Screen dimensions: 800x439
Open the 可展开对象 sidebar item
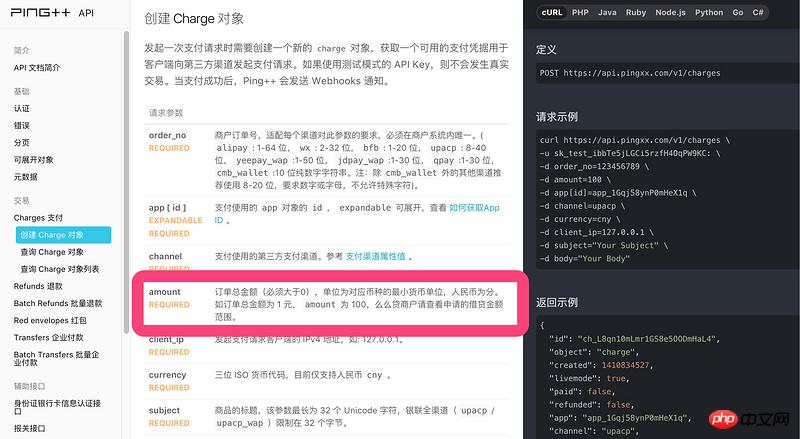34,160
